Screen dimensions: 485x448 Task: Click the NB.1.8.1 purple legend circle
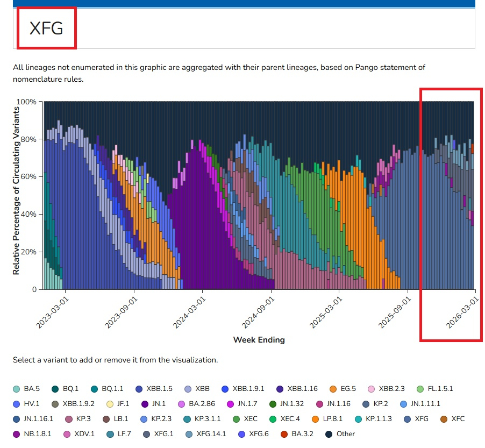pos(17,434)
